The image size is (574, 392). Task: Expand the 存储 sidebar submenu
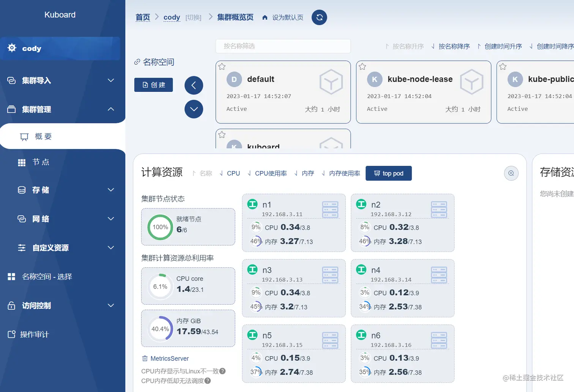63,190
